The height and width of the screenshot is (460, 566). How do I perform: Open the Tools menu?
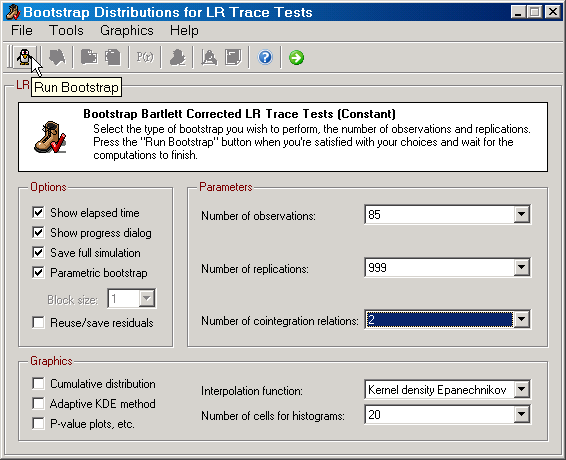point(66,30)
